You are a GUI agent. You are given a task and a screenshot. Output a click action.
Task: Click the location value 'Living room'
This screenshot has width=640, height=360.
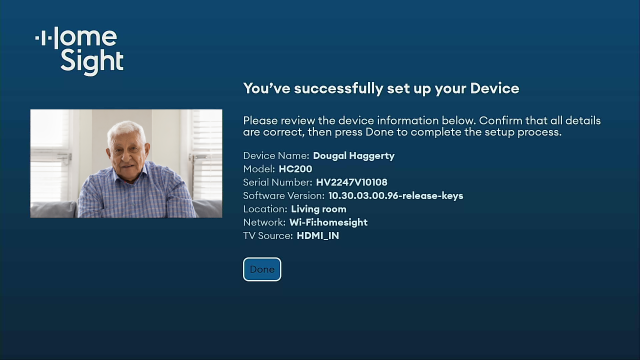click(x=318, y=209)
